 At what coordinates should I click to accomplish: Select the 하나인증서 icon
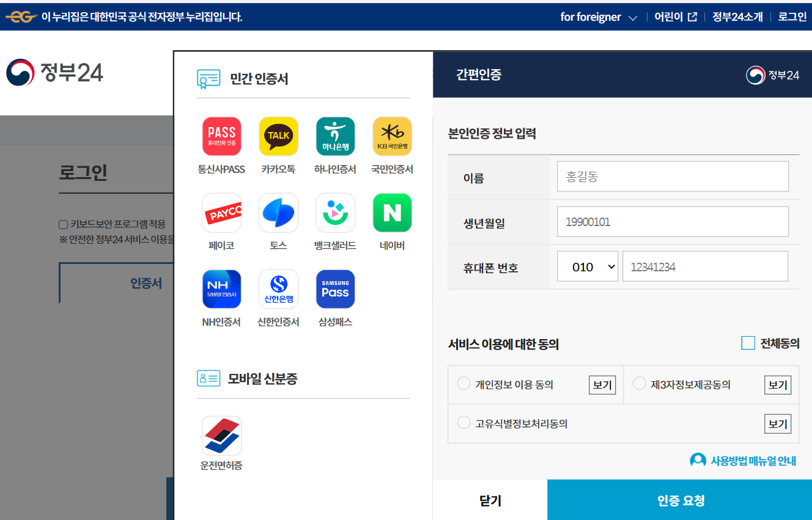tap(335, 136)
